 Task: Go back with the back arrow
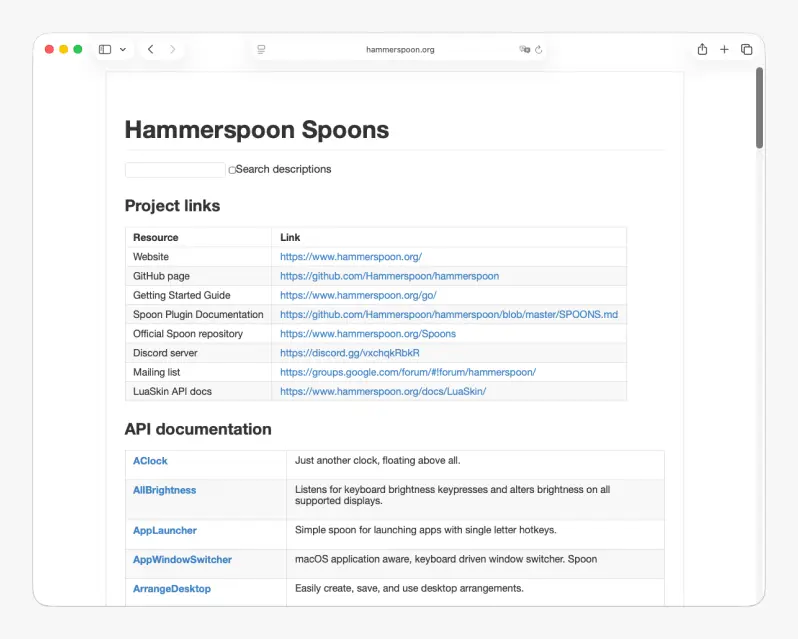[x=151, y=49]
